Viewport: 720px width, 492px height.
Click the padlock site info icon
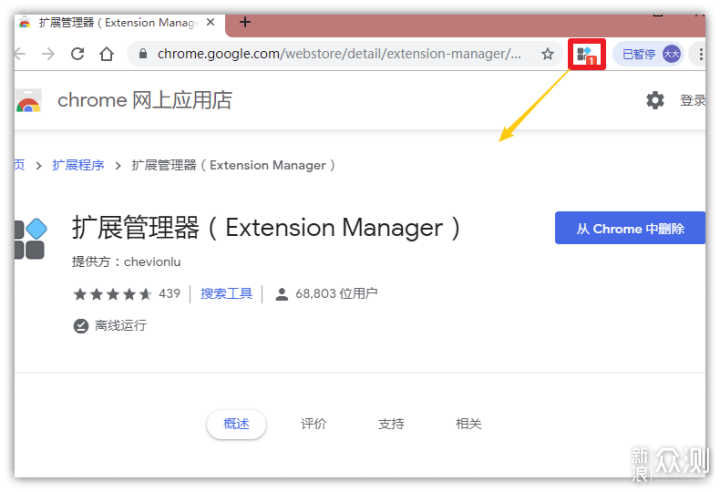(143, 54)
